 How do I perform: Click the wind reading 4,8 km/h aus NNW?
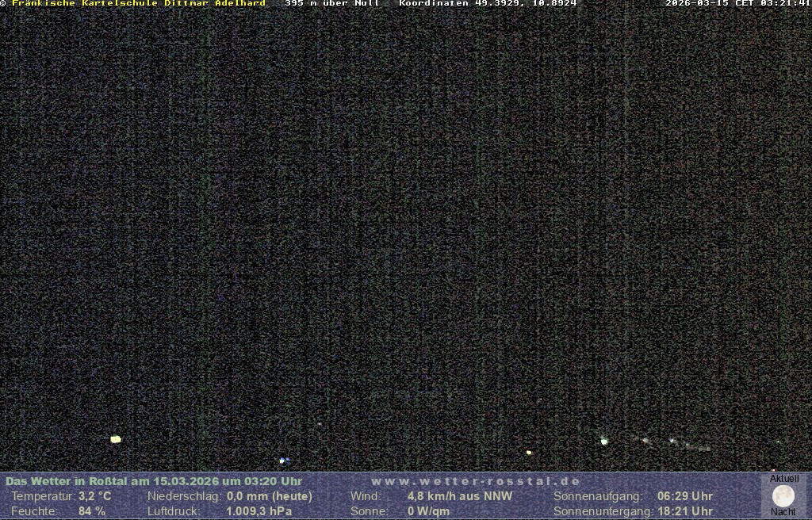click(460, 496)
